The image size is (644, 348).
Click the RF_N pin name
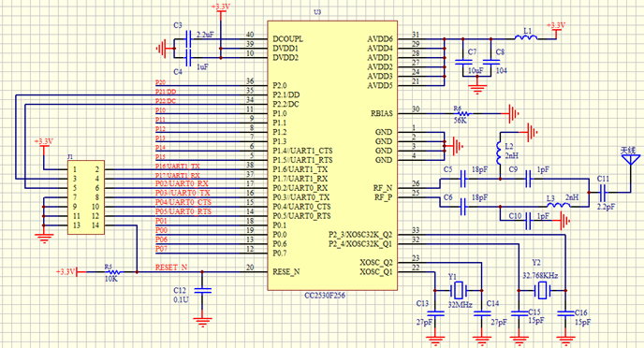point(383,188)
